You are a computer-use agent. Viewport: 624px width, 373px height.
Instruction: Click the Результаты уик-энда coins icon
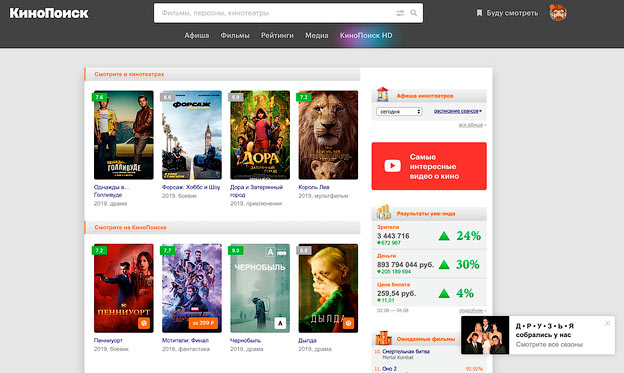(x=384, y=212)
